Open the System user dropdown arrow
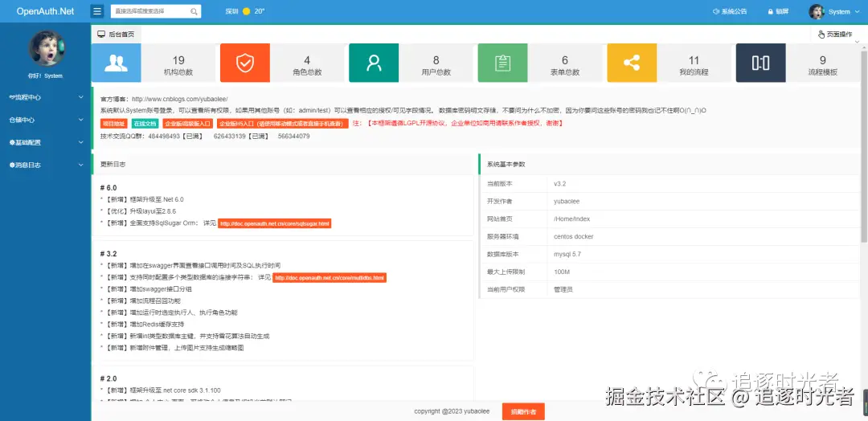Image resolution: width=868 pixels, height=421 pixels. click(858, 11)
